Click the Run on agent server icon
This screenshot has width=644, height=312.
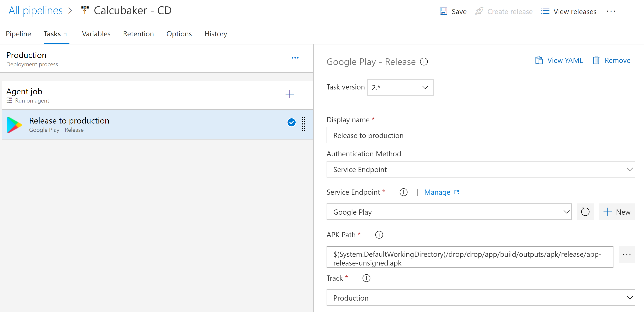(9, 101)
